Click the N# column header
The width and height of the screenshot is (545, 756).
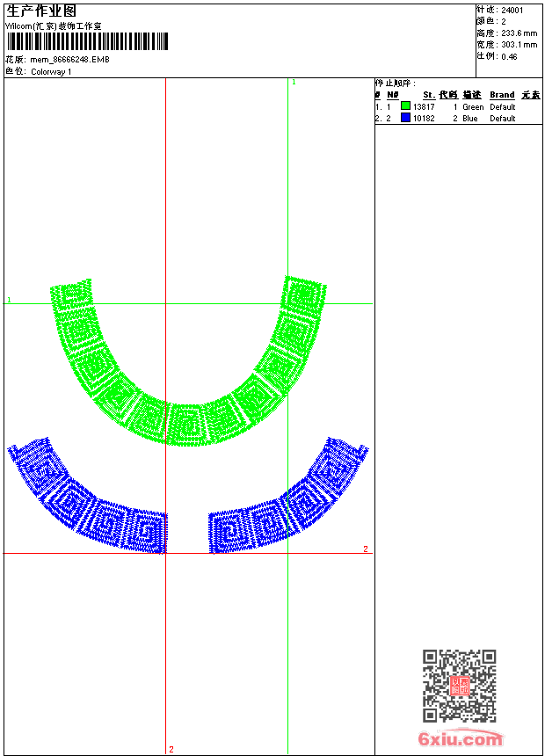393,95
